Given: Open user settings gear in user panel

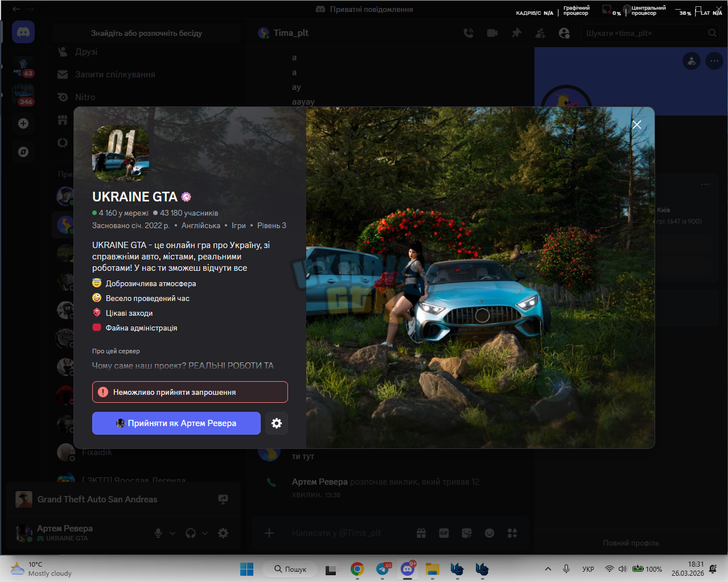Looking at the screenshot, I should coord(223,533).
